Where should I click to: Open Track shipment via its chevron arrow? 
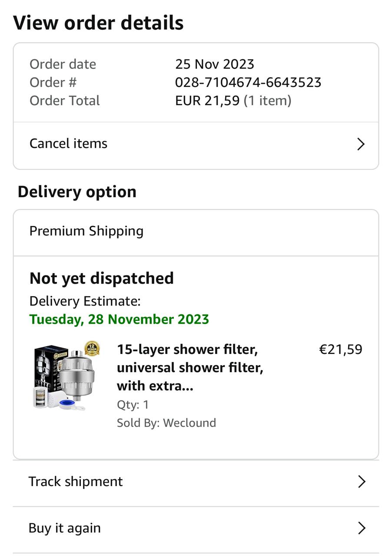pos(361,481)
